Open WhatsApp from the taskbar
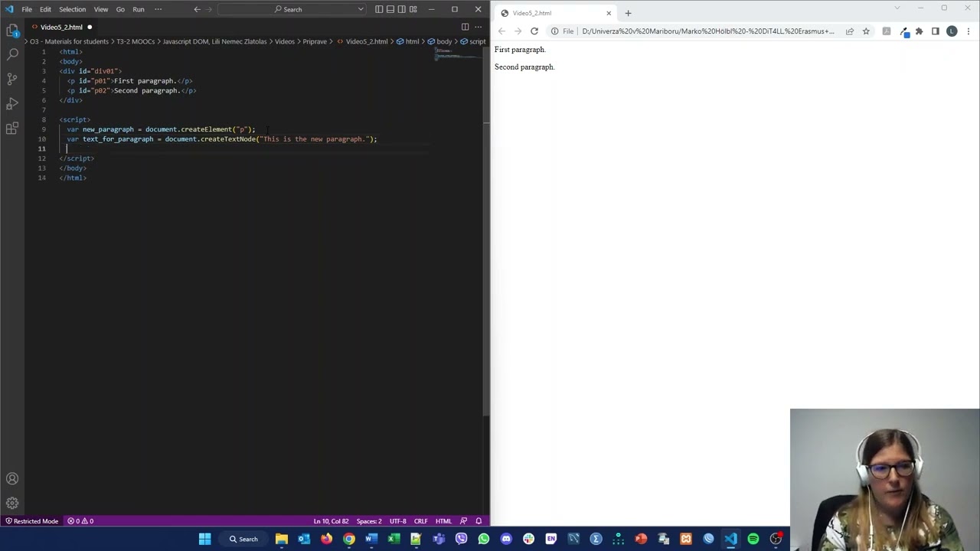Image resolution: width=980 pixels, height=551 pixels. pos(484,539)
